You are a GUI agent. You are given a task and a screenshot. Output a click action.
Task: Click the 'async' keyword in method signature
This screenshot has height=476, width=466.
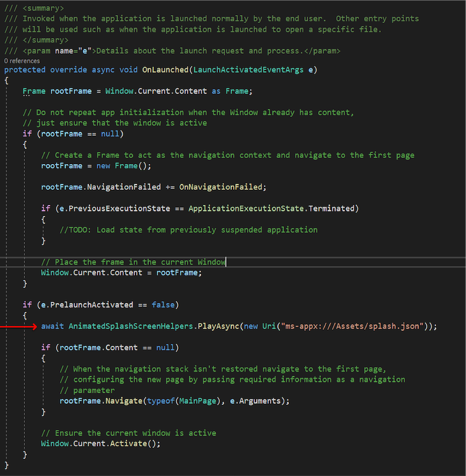(103, 70)
